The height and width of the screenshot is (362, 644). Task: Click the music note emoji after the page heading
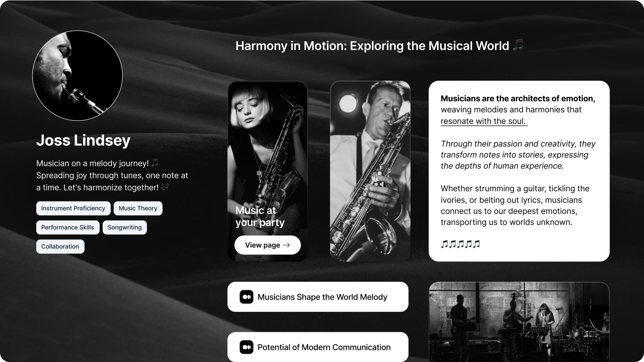pyautogui.click(x=518, y=45)
